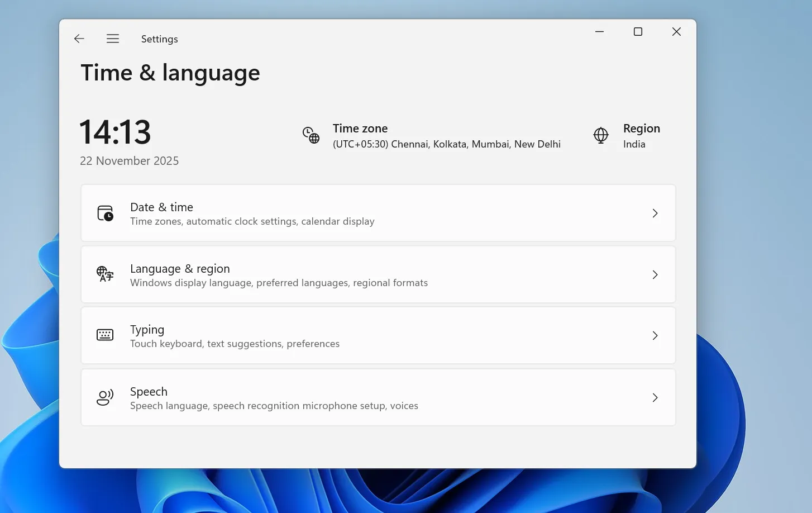Click the Date & time calendar icon
This screenshot has height=513, width=812.
pos(105,213)
